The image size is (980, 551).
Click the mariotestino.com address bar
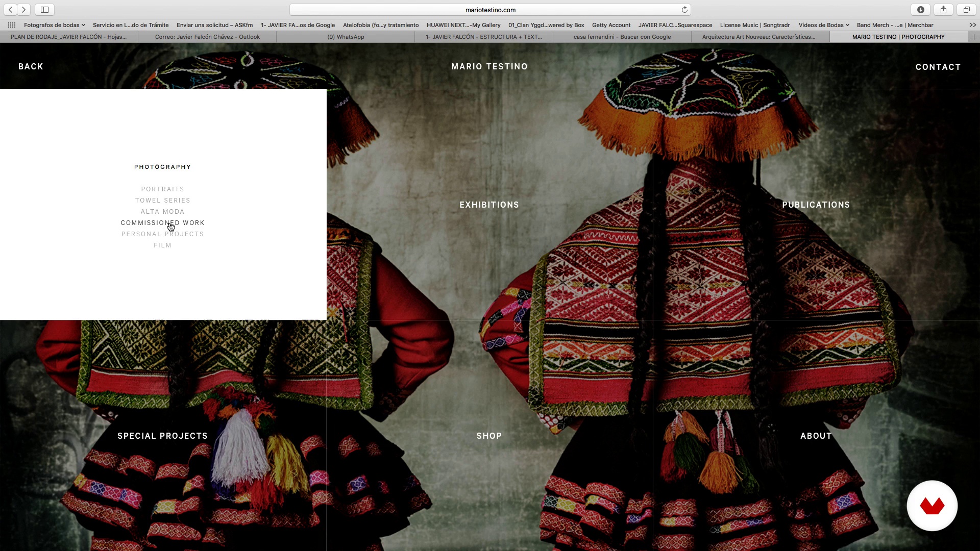point(490,10)
